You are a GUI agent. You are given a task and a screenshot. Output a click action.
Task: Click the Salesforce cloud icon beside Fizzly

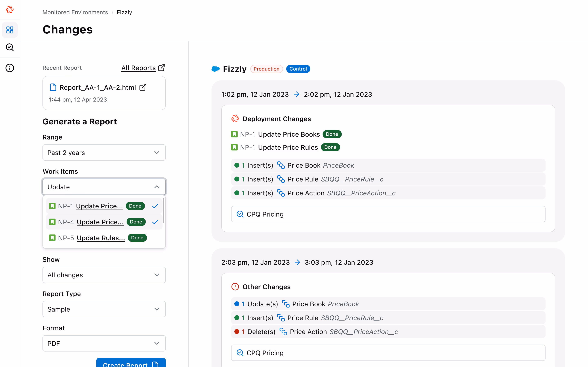tap(216, 69)
